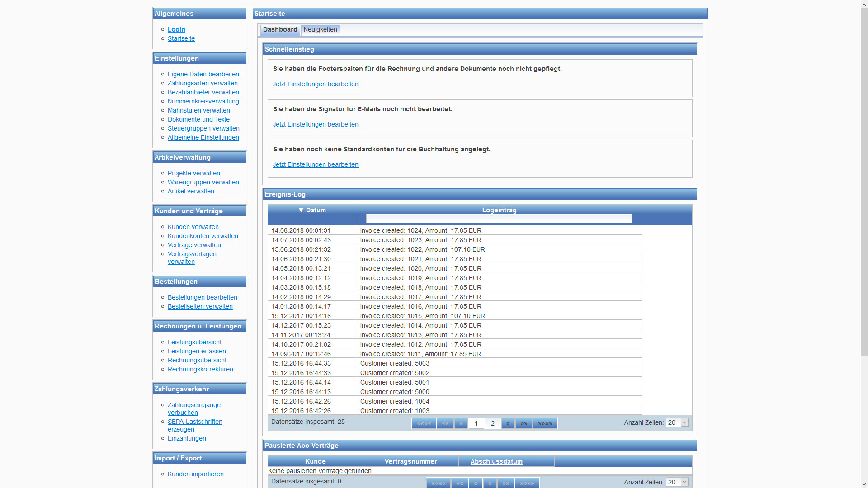Screen dimensions: 868x488
Task: Click Jetzt Einstellungen bearbeiten for email signature
Action: pyautogui.click(x=316, y=124)
